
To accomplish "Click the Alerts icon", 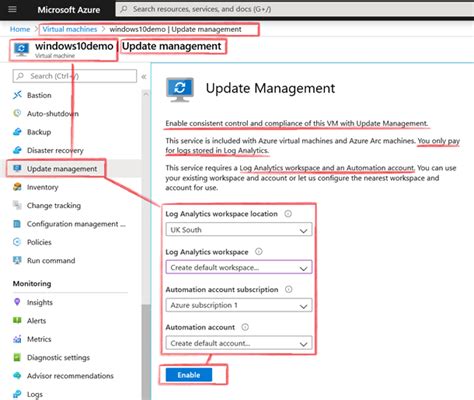I will pyautogui.click(x=17, y=320).
